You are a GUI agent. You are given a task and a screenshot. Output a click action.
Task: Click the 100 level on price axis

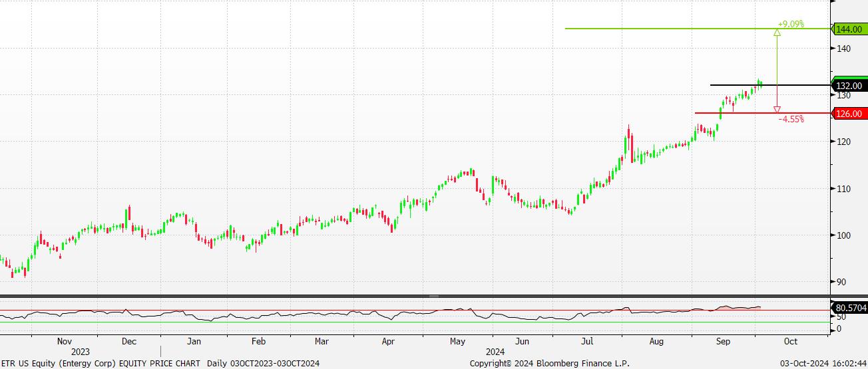[x=844, y=235]
